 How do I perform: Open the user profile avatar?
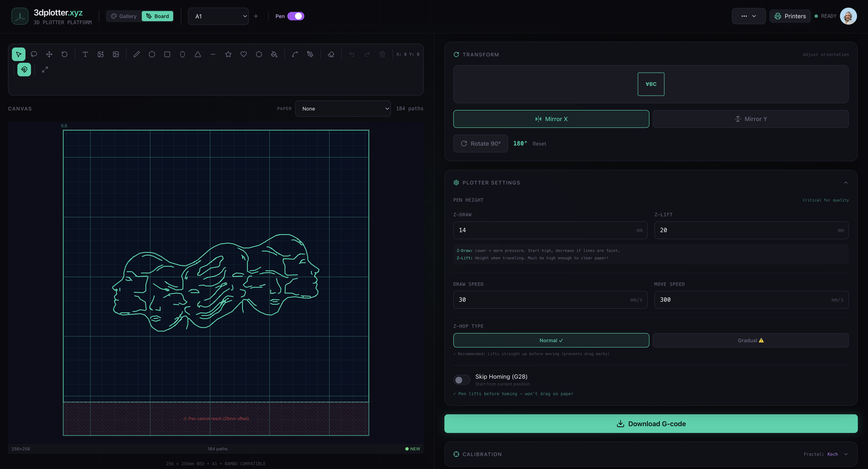point(848,16)
